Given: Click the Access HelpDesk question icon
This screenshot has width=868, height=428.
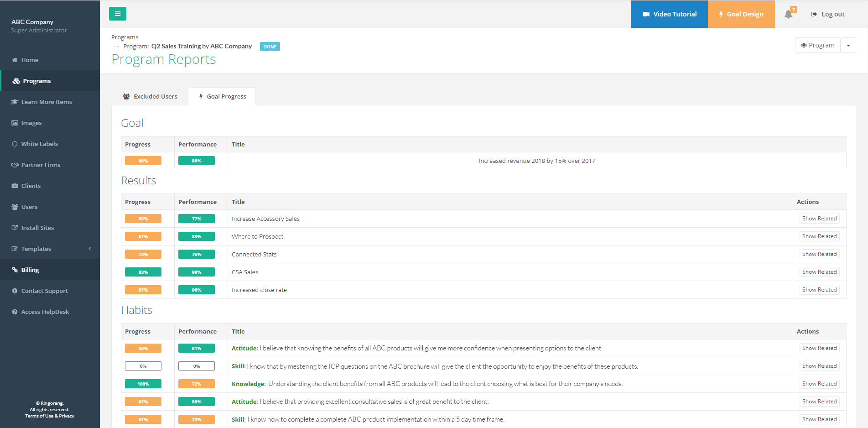Looking at the screenshot, I should [x=15, y=312].
